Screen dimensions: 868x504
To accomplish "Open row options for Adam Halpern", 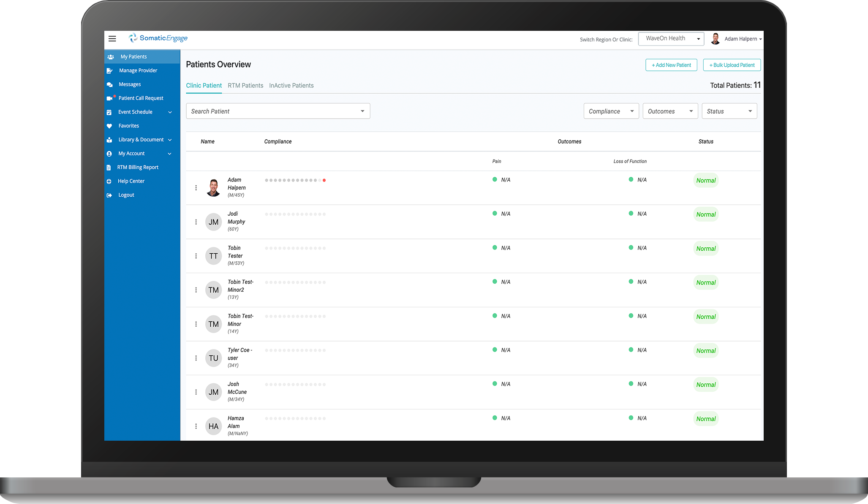I will pyautogui.click(x=196, y=188).
